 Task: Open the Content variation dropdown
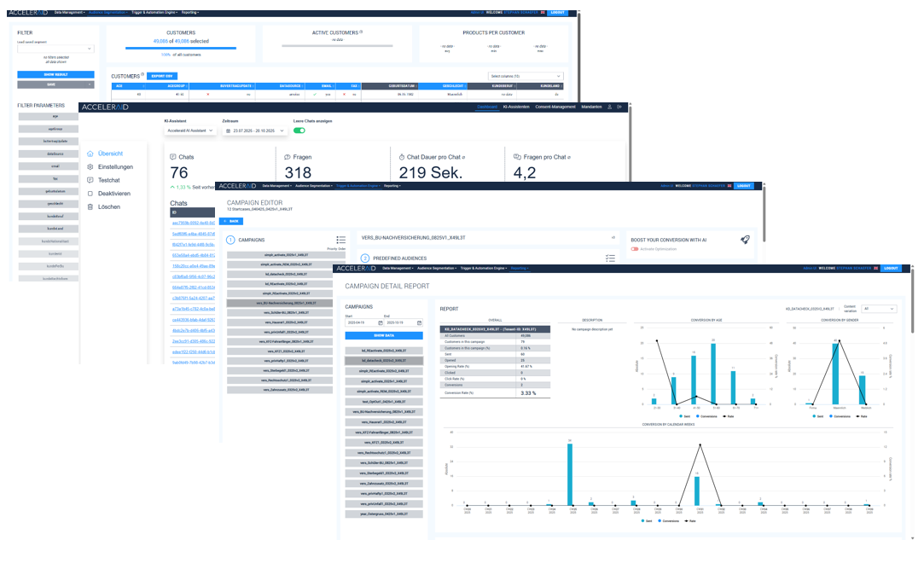[879, 309]
